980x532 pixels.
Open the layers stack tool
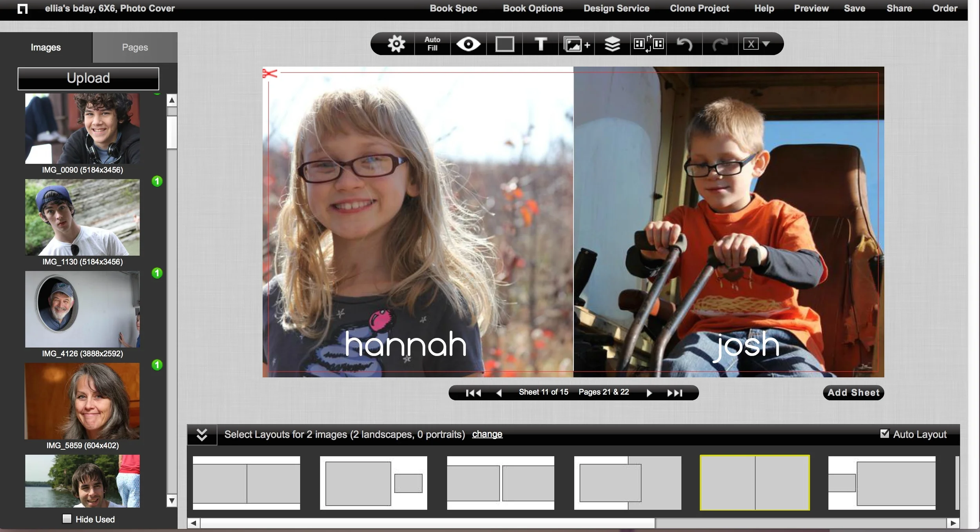click(612, 44)
